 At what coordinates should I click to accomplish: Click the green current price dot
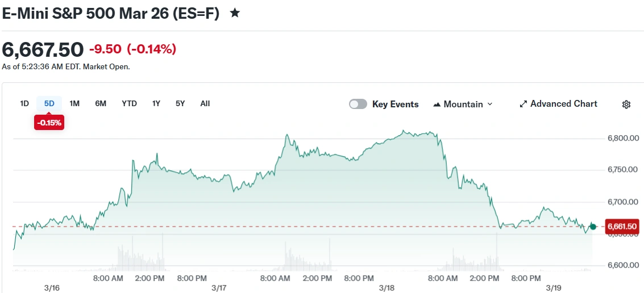tap(593, 227)
